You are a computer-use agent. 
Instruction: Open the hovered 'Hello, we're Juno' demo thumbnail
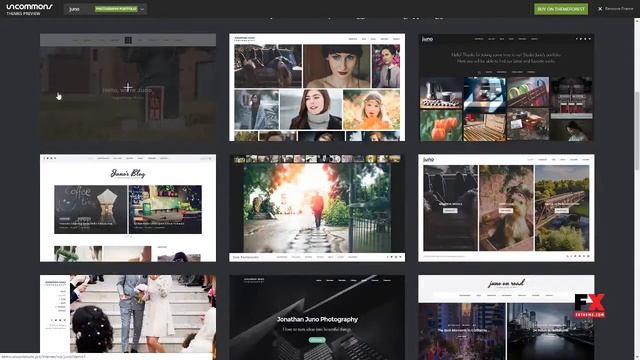(x=128, y=87)
